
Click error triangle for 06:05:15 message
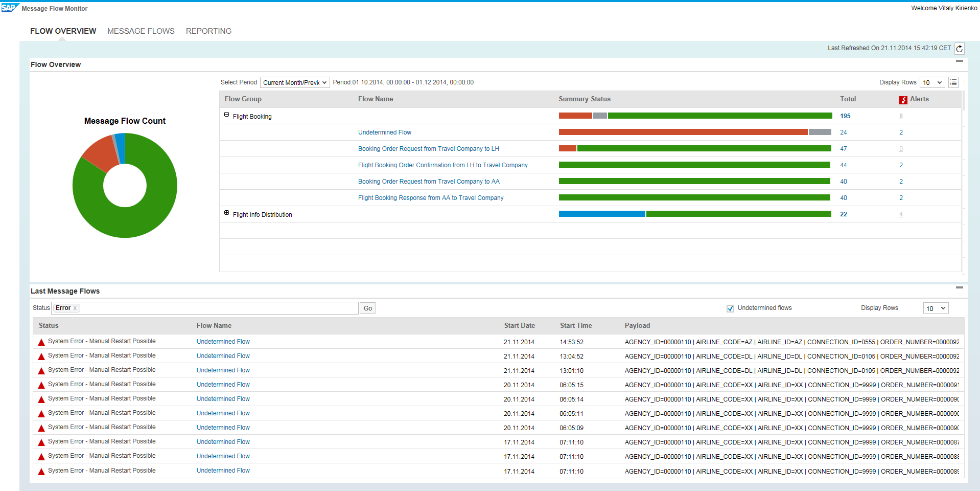pyautogui.click(x=41, y=385)
